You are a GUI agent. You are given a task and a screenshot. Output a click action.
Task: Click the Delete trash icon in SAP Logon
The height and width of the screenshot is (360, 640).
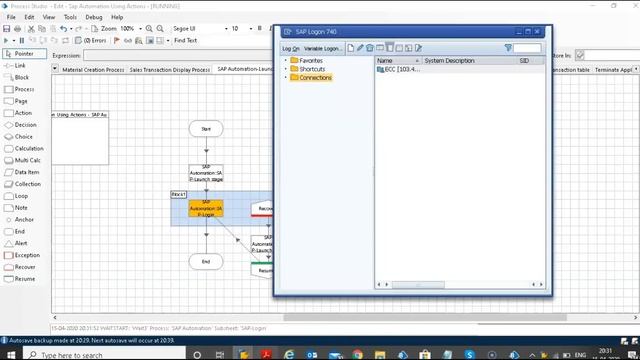pyautogui.click(x=370, y=48)
